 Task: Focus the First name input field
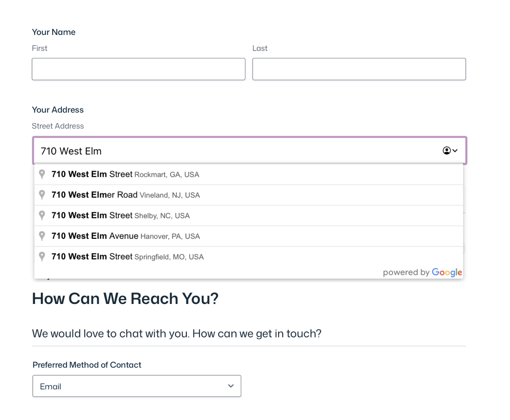pyautogui.click(x=139, y=69)
